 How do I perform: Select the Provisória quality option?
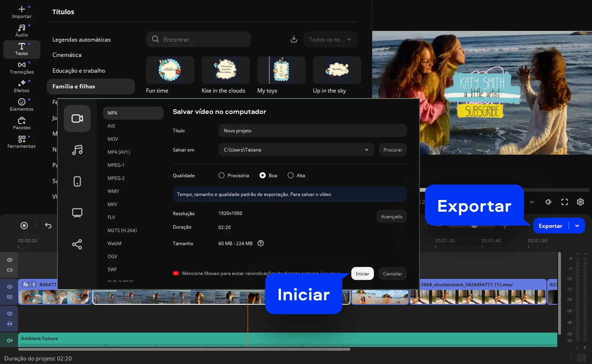[222, 175]
